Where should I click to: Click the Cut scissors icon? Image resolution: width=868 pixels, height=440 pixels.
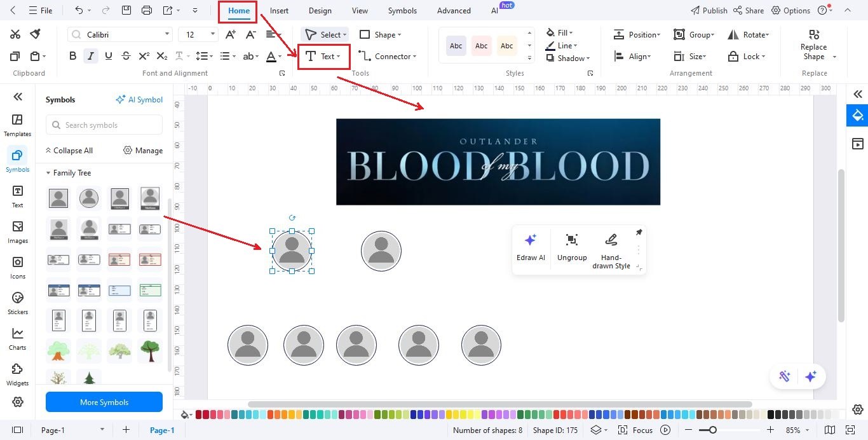pyautogui.click(x=15, y=34)
